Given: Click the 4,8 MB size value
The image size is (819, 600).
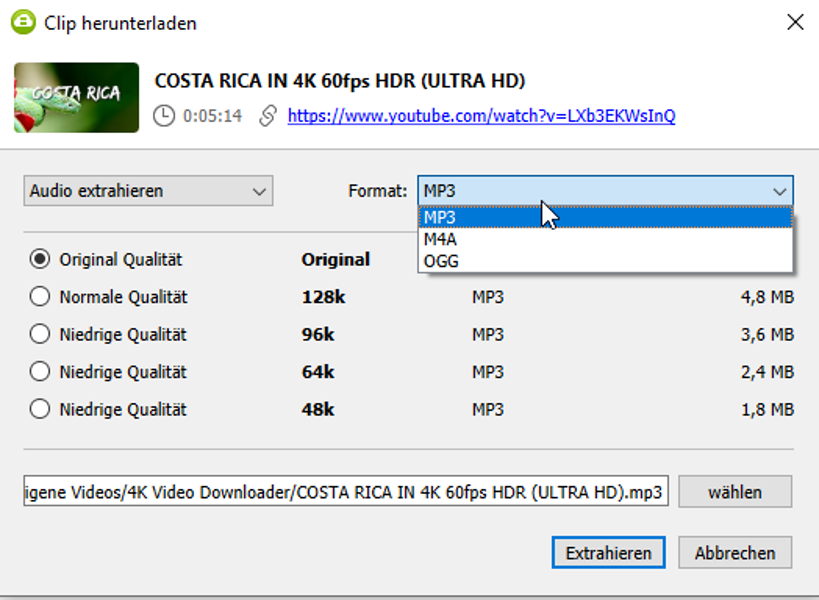Looking at the screenshot, I should (x=767, y=297).
